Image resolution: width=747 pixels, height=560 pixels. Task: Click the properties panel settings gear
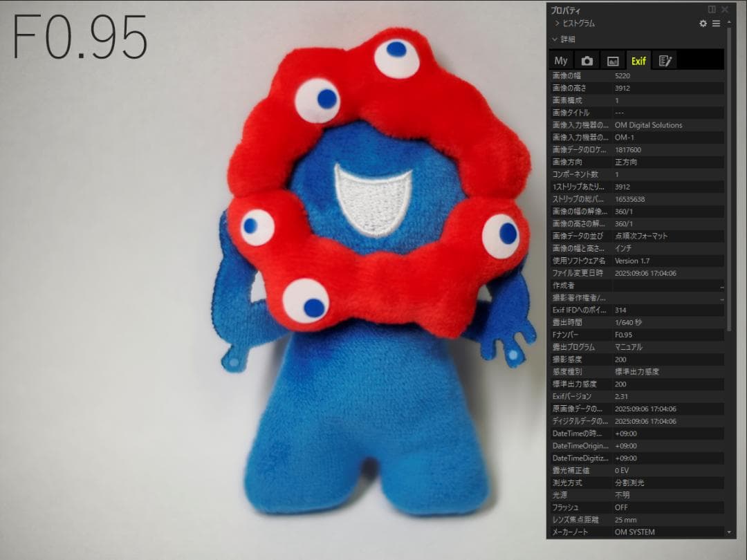[x=703, y=24]
